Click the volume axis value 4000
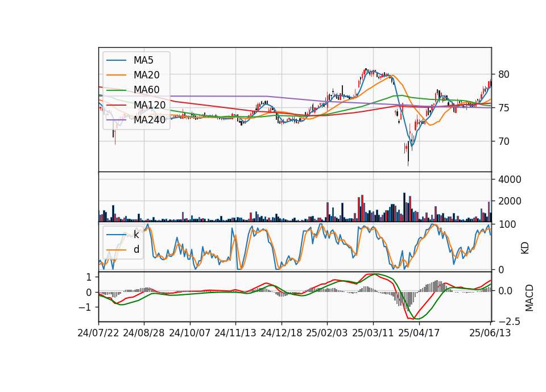 tap(510, 180)
